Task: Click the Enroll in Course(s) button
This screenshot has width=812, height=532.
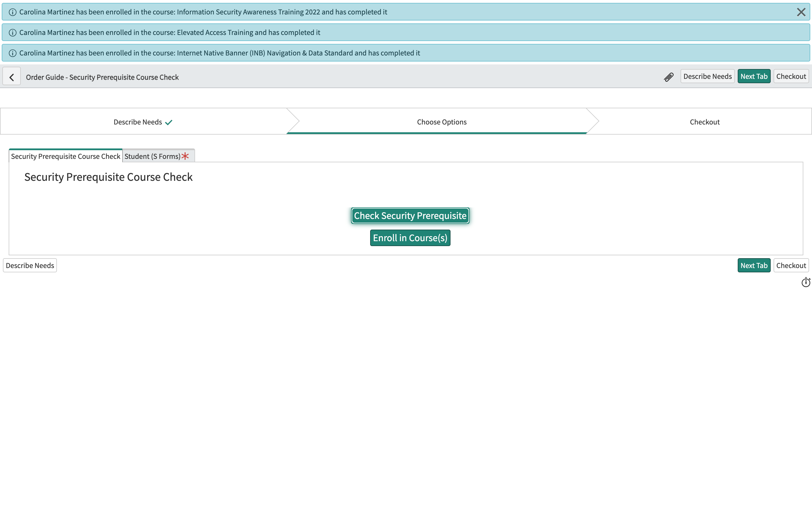Action: coord(410,238)
